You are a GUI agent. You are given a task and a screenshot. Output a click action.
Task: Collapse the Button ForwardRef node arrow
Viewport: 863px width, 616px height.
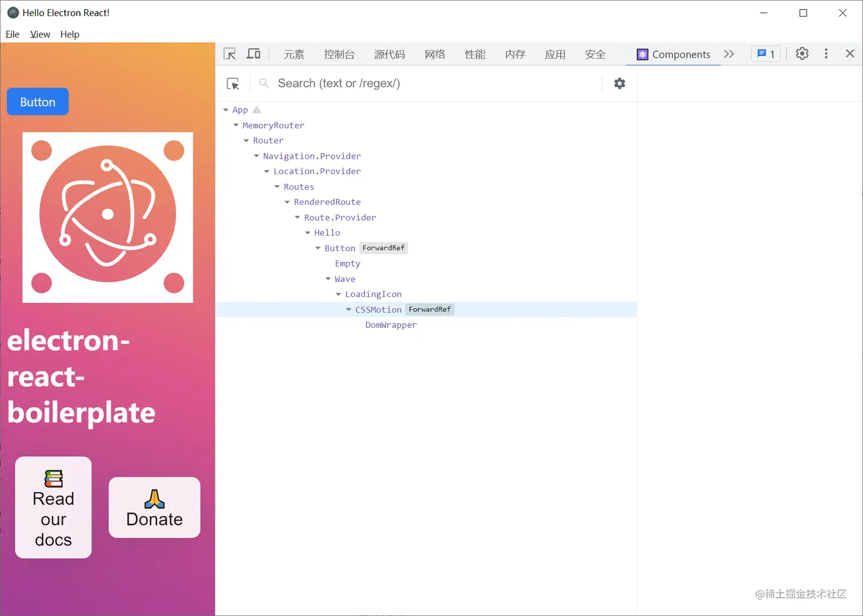pyautogui.click(x=318, y=248)
